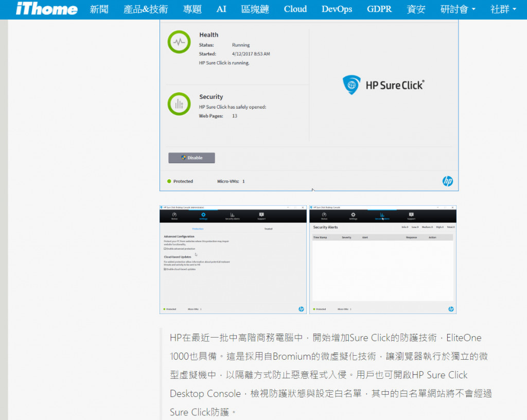
Task: Click the 'Cloud-based Updates' heading
Action: pyautogui.click(x=178, y=257)
